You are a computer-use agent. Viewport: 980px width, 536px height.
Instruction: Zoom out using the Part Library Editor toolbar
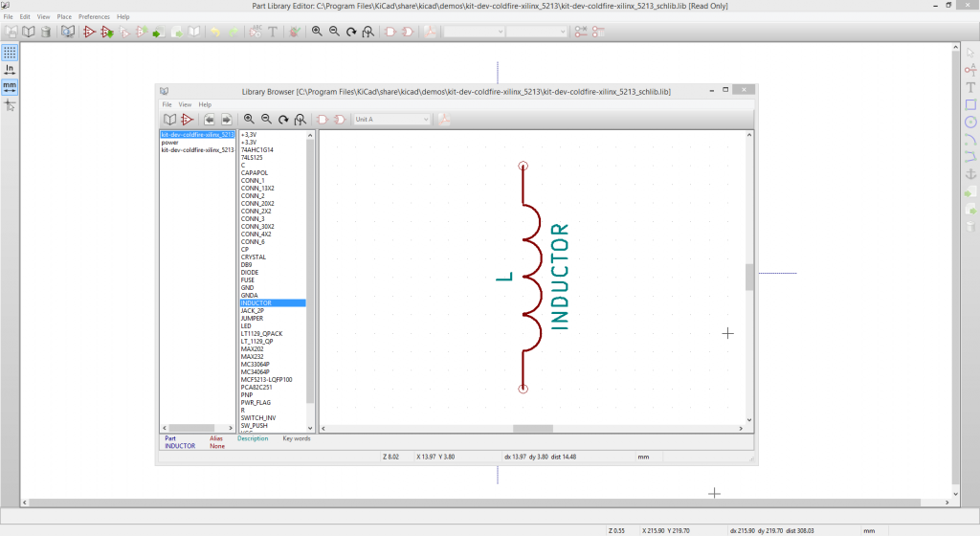coord(334,32)
